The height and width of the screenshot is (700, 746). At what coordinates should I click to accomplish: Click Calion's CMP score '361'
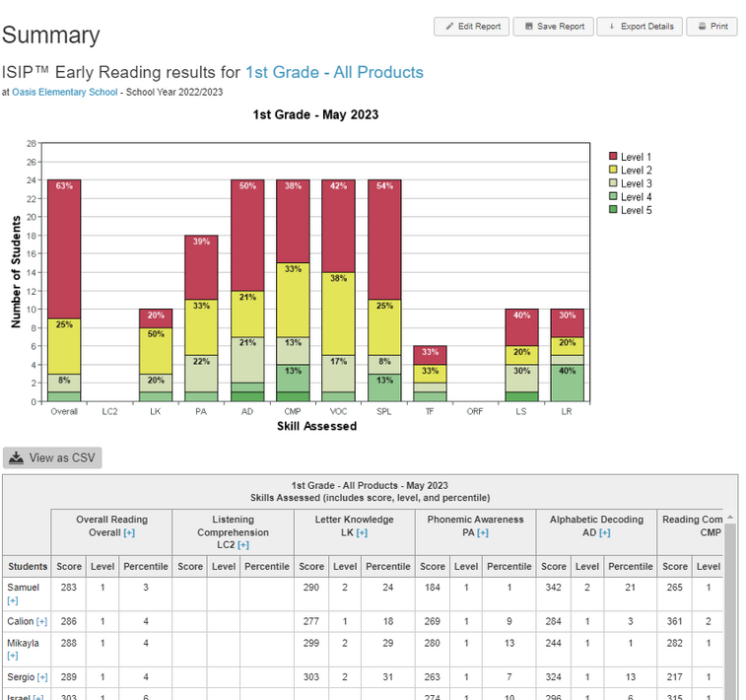coord(675,621)
